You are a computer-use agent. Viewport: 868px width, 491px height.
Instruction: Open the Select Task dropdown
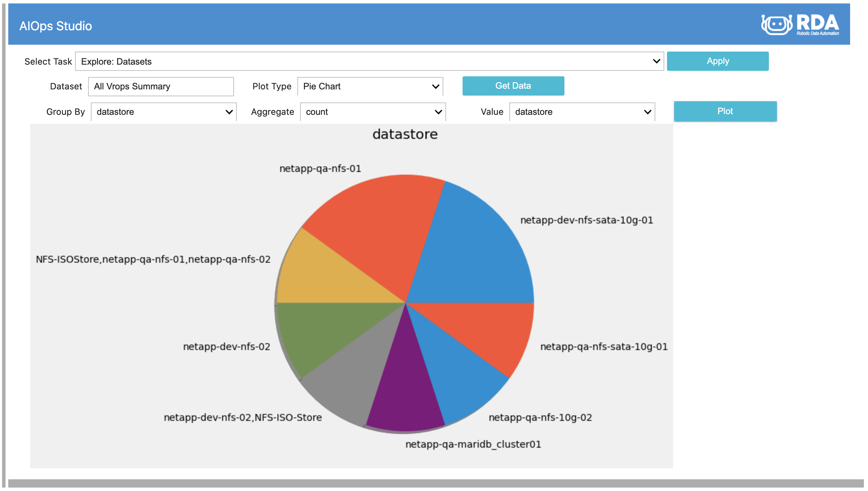[x=368, y=61]
